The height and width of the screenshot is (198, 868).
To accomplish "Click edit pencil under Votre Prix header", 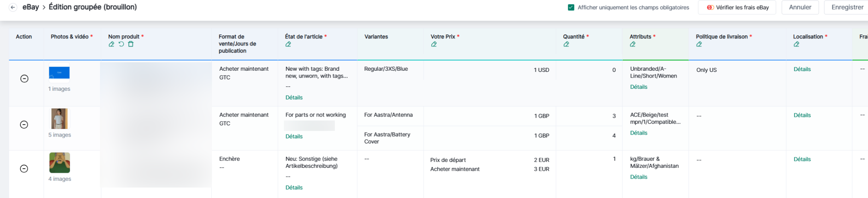I will pos(434,44).
